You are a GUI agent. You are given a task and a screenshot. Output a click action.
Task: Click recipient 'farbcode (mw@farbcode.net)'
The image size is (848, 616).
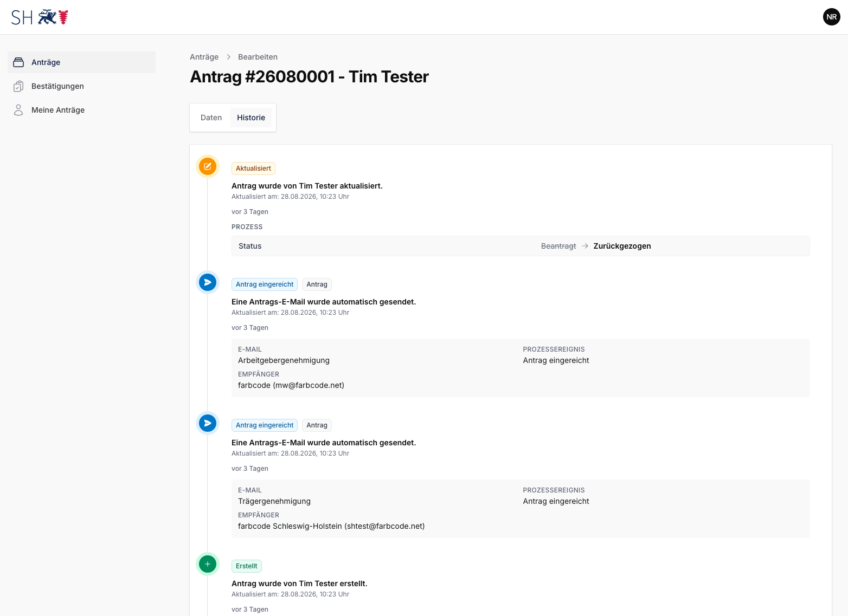point(291,385)
